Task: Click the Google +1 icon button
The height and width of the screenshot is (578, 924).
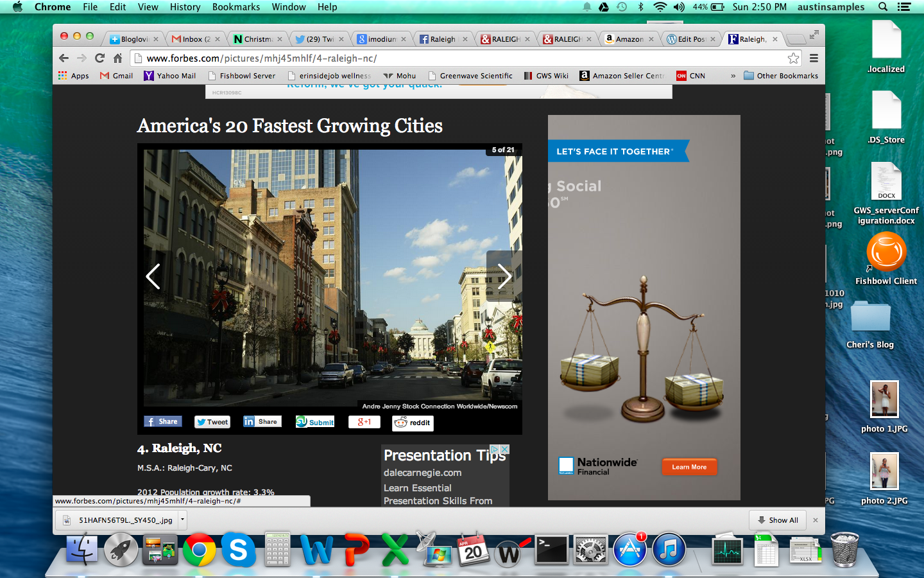Action: (x=364, y=422)
